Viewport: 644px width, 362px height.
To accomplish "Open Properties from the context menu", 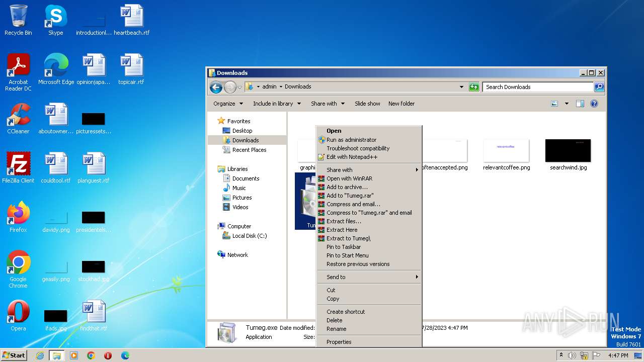I will pyautogui.click(x=369, y=342).
